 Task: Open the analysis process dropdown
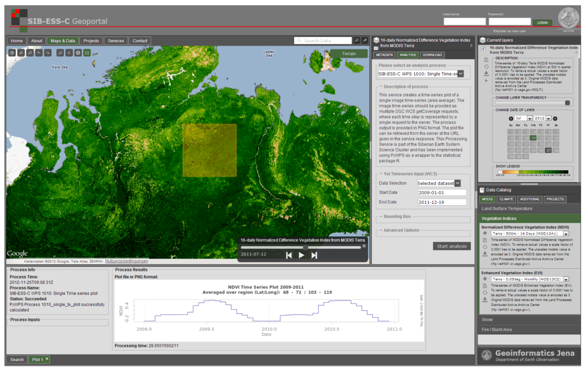click(460, 74)
